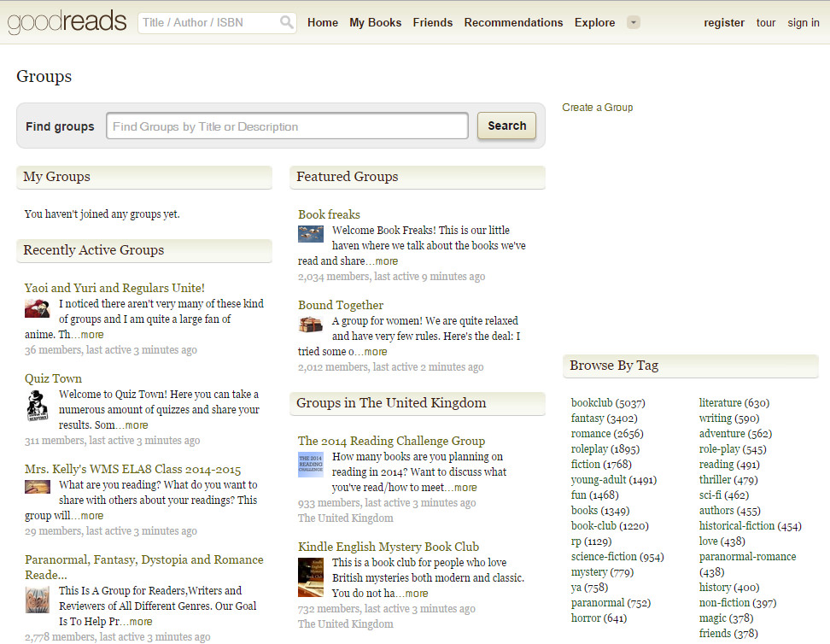Open Kindle English Mystery Book Club image
Image resolution: width=830 pixels, height=644 pixels.
311,577
